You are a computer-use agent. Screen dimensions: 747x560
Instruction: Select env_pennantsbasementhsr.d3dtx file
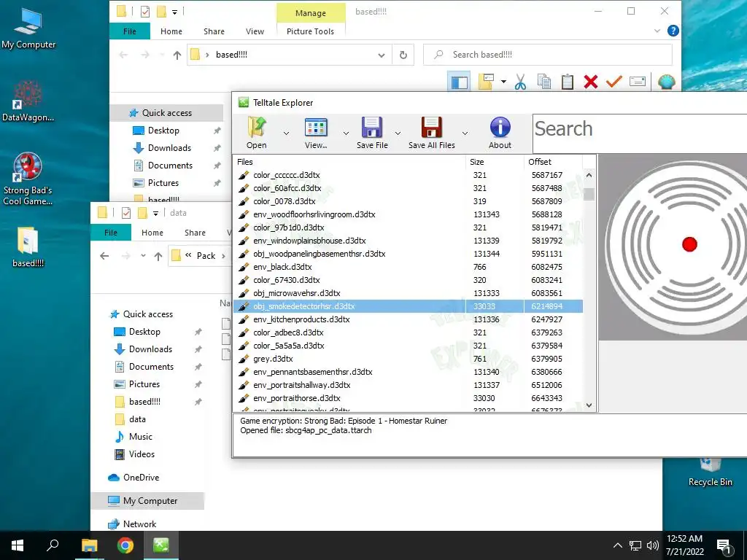coord(409,372)
